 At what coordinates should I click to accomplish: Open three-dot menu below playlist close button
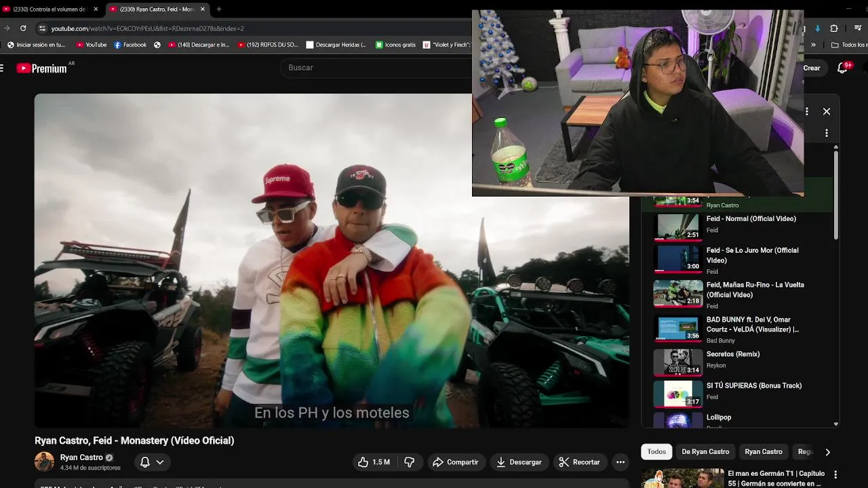click(827, 133)
